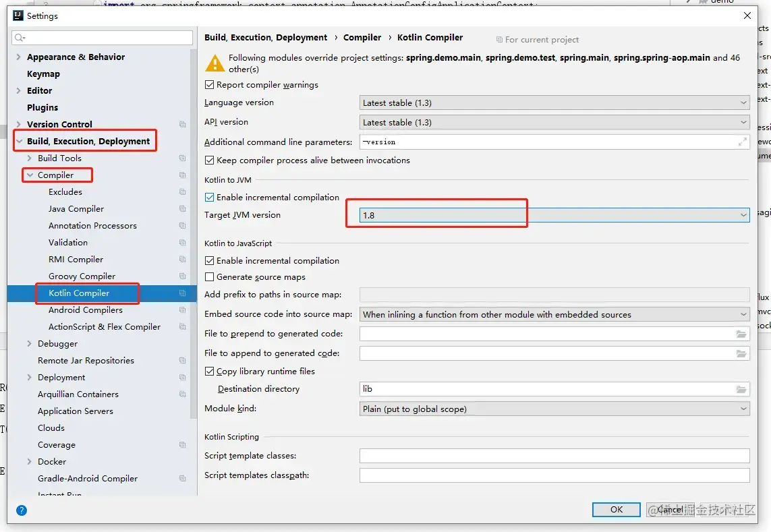Image resolution: width=771 pixels, height=532 pixels.
Task: Select Keymap in settings tree
Action: 43,73
